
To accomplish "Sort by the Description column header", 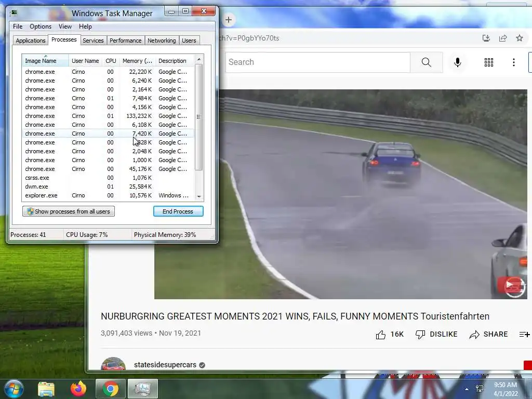I will [x=175, y=61].
